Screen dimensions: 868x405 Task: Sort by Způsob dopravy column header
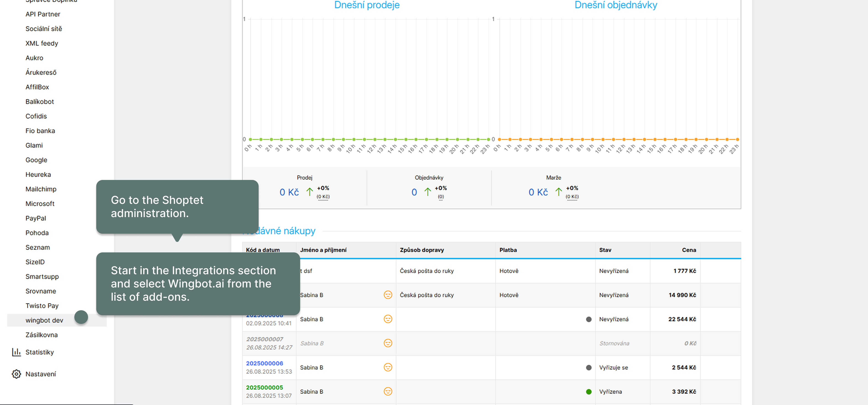click(x=421, y=250)
